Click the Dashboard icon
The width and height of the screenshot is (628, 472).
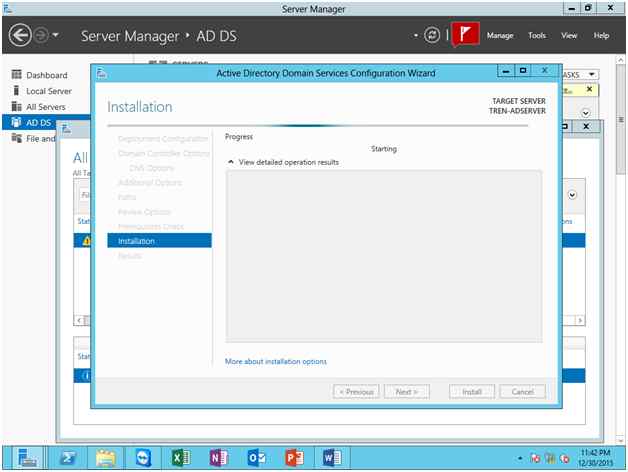[16, 75]
